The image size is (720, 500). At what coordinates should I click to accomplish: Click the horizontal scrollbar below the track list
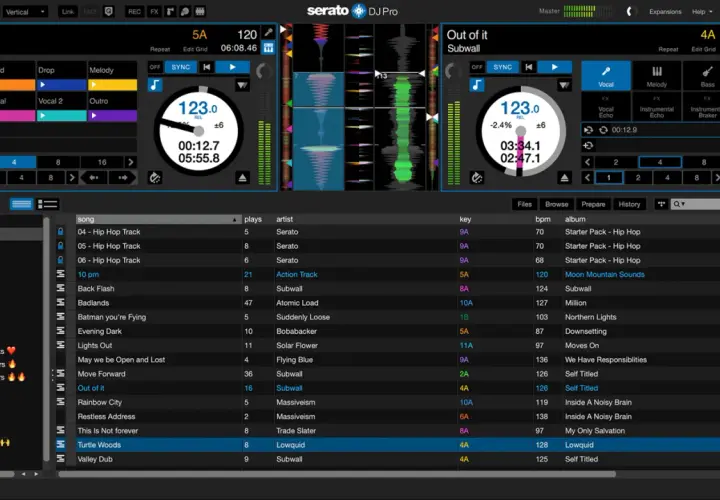point(338,474)
